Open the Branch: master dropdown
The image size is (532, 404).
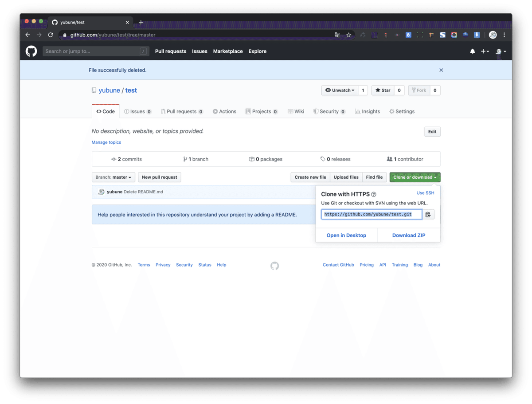point(113,177)
